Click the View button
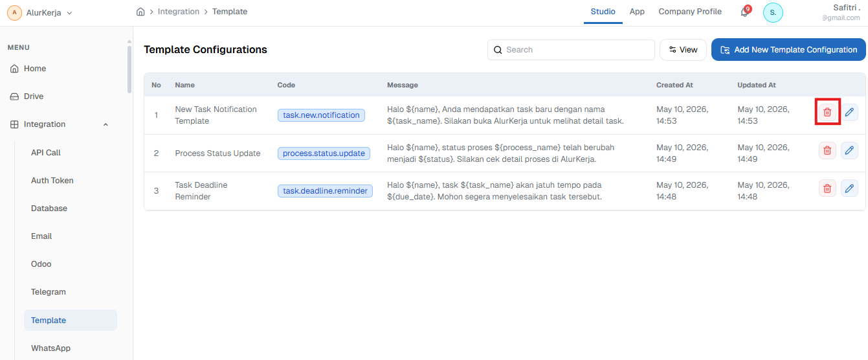This screenshot has height=360, width=868. click(x=683, y=50)
